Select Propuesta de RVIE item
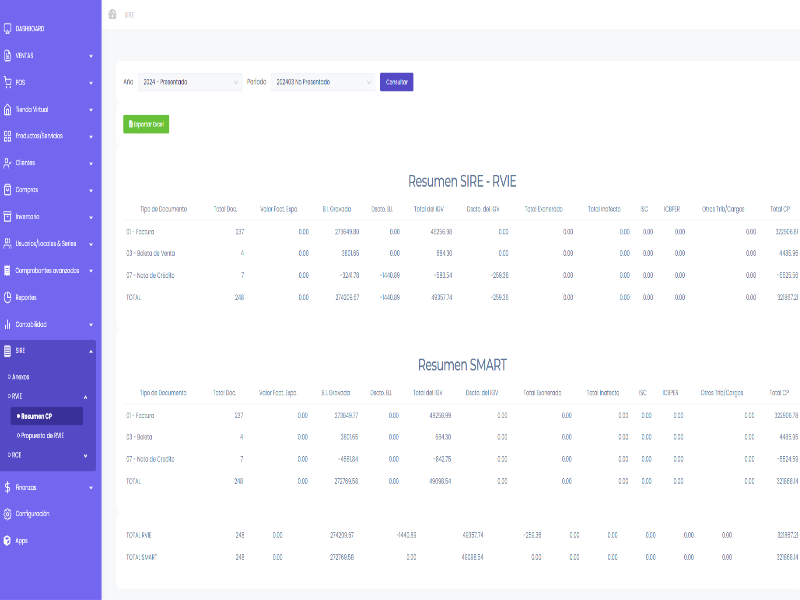Screen dimensions: 800x600 [x=41, y=436]
